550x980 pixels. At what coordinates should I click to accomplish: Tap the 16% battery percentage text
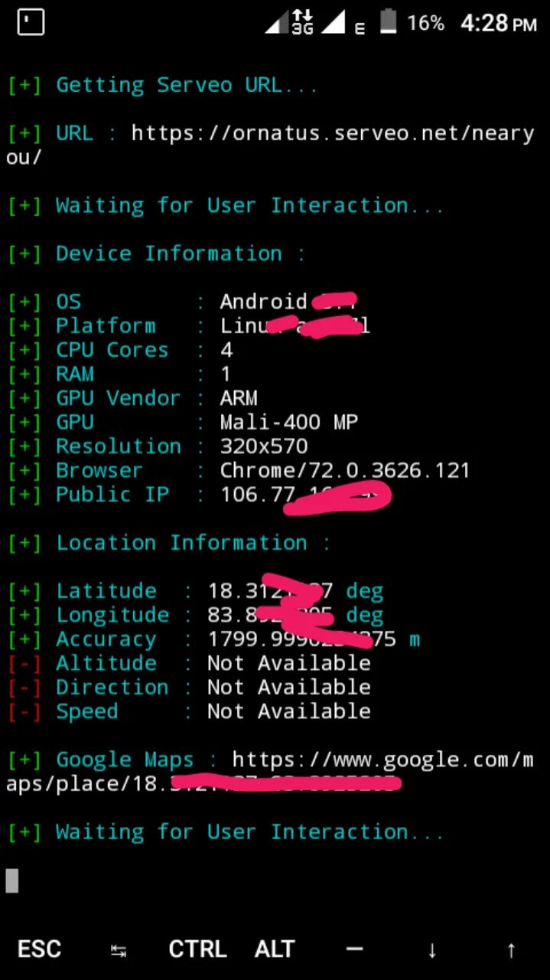click(426, 23)
